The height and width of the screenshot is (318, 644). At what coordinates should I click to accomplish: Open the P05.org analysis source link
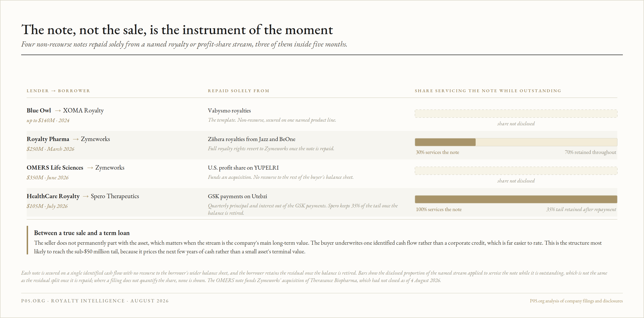click(576, 301)
